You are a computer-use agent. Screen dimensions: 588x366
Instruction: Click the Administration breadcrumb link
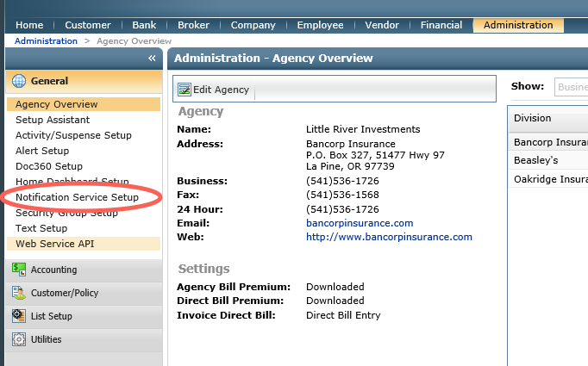(46, 40)
